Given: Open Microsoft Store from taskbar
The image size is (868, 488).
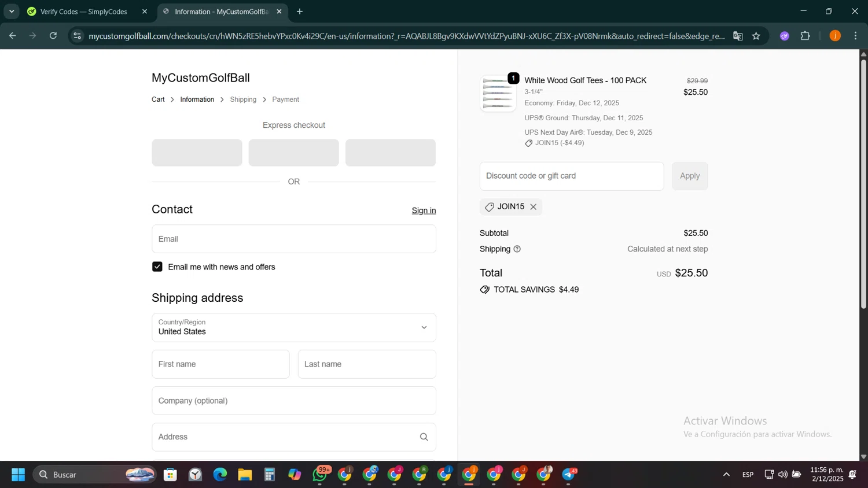Looking at the screenshot, I should (x=170, y=475).
